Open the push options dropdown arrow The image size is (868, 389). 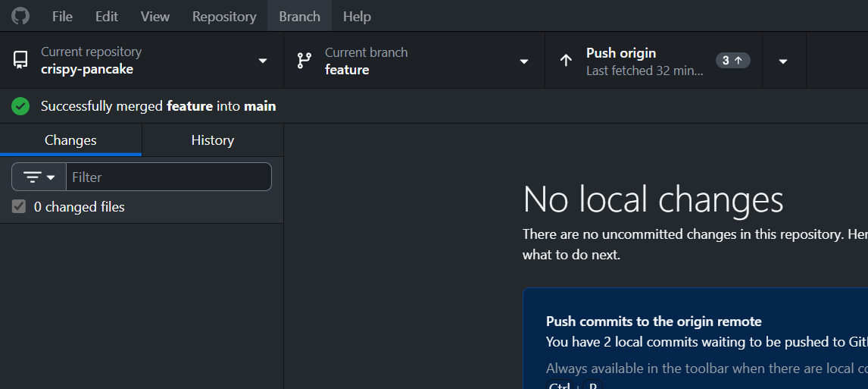(x=783, y=61)
